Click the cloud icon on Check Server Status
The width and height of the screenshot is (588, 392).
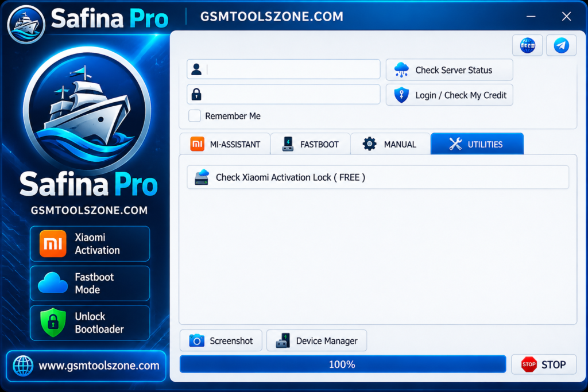pyautogui.click(x=401, y=69)
